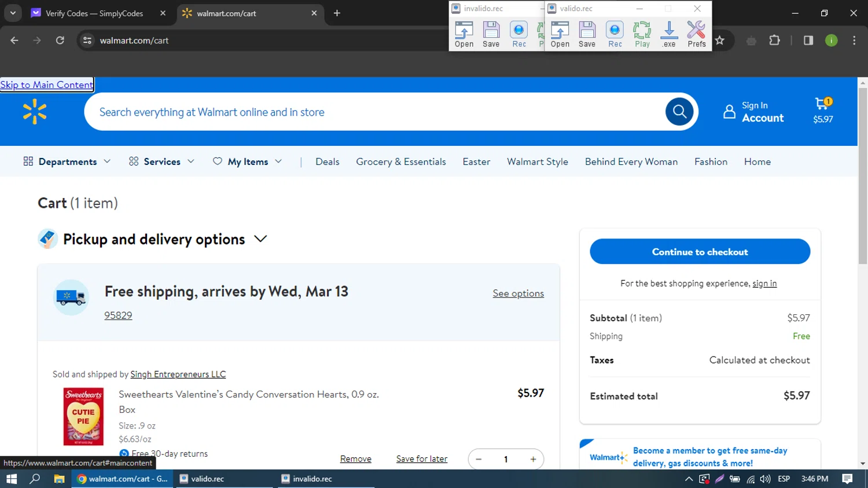Screen dimensions: 868x488
Task: Click See options for shipping
Action: click(x=518, y=293)
